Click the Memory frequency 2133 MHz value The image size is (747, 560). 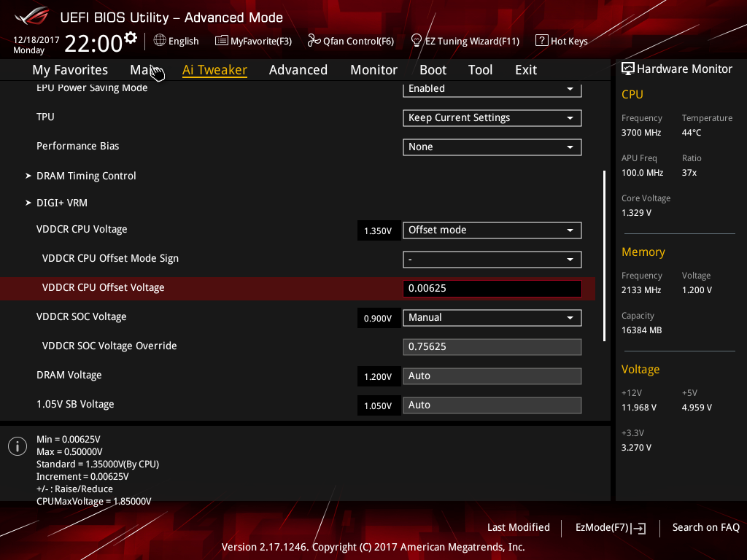pyautogui.click(x=641, y=289)
